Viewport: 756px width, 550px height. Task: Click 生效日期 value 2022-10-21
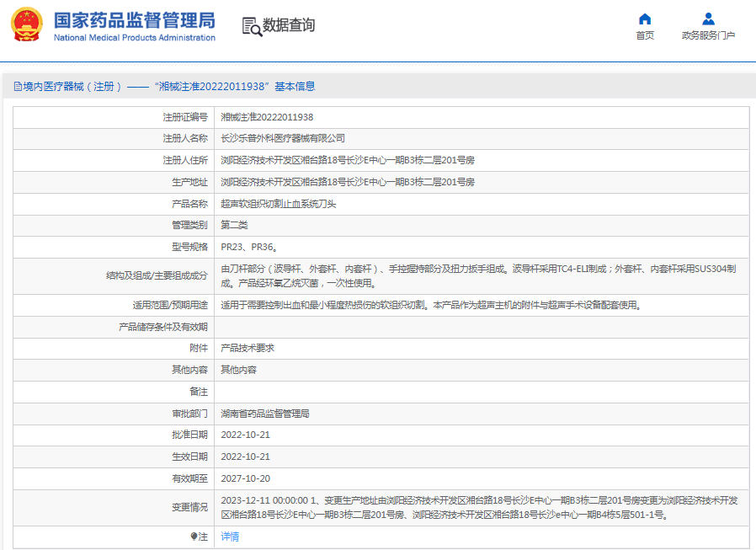[246, 457]
